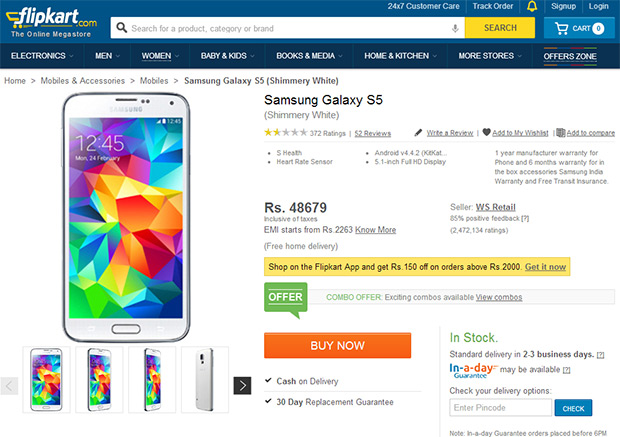The width and height of the screenshot is (620, 437).
Task: Open the View combos link
Action: click(x=499, y=297)
